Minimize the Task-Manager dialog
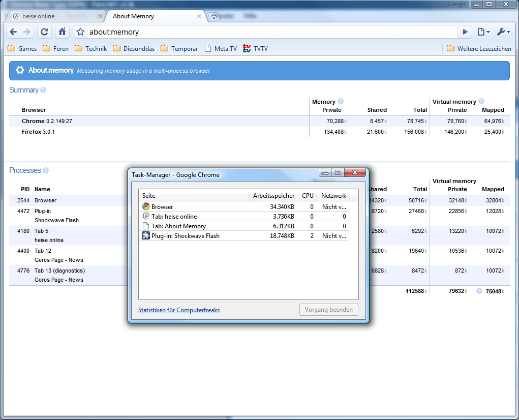This screenshot has width=519, height=420. click(325, 172)
